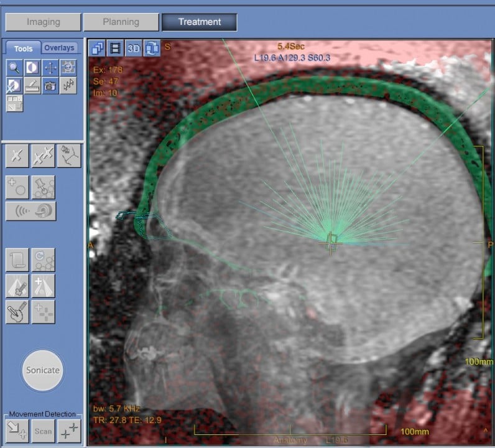The height and width of the screenshot is (448, 495).
Task: Click Scan in Movement Detection
Action: [44, 431]
